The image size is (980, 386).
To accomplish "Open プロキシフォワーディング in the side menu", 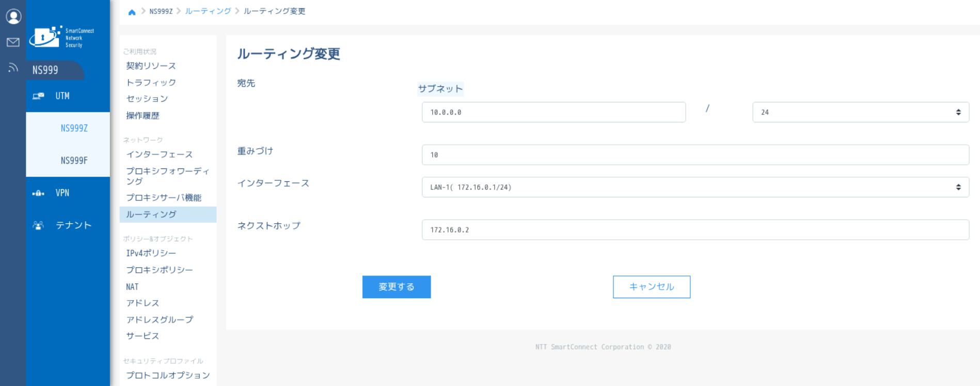I will [168, 176].
